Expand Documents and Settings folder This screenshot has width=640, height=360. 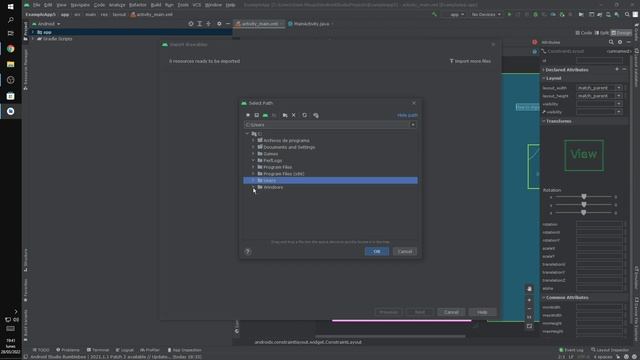tap(253, 147)
